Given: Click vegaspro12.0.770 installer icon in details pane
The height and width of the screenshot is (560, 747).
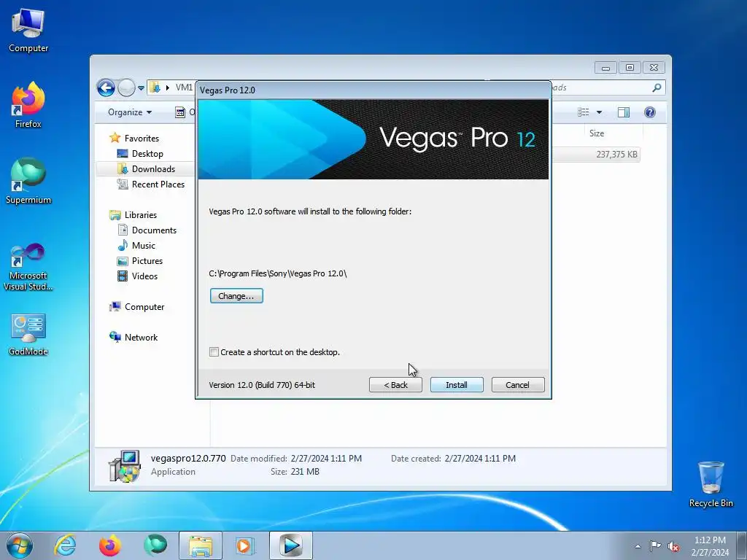Looking at the screenshot, I should [x=124, y=466].
